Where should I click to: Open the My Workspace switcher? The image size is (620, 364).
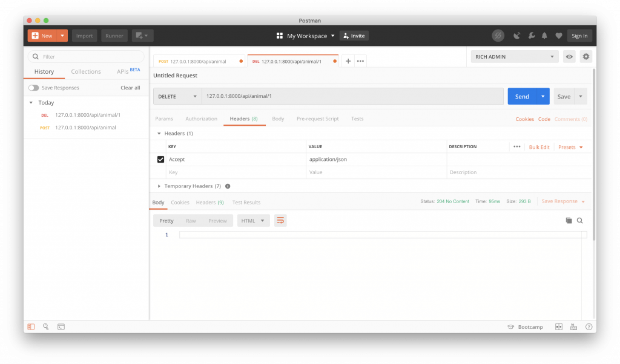point(306,36)
